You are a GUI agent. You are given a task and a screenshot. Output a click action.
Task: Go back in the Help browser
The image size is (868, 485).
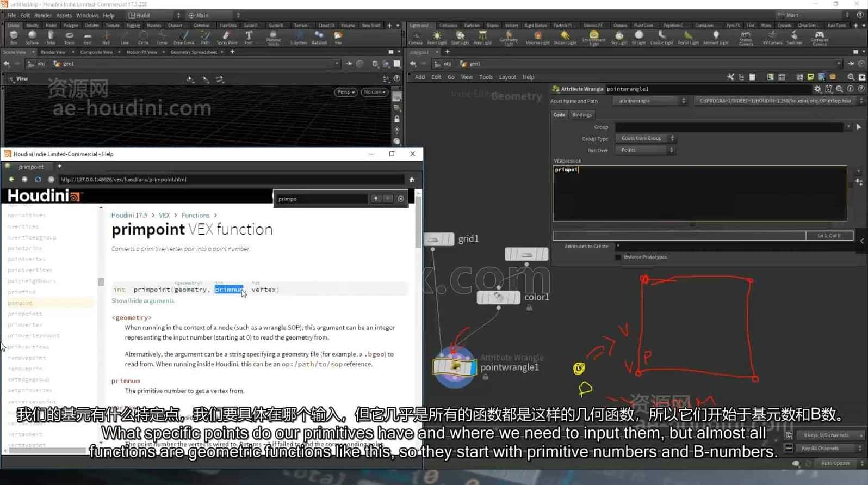11,179
